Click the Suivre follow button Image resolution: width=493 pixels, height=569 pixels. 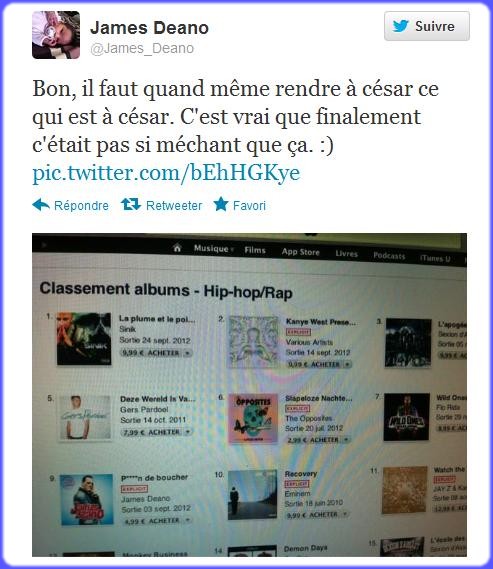click(x=427, y=26)
